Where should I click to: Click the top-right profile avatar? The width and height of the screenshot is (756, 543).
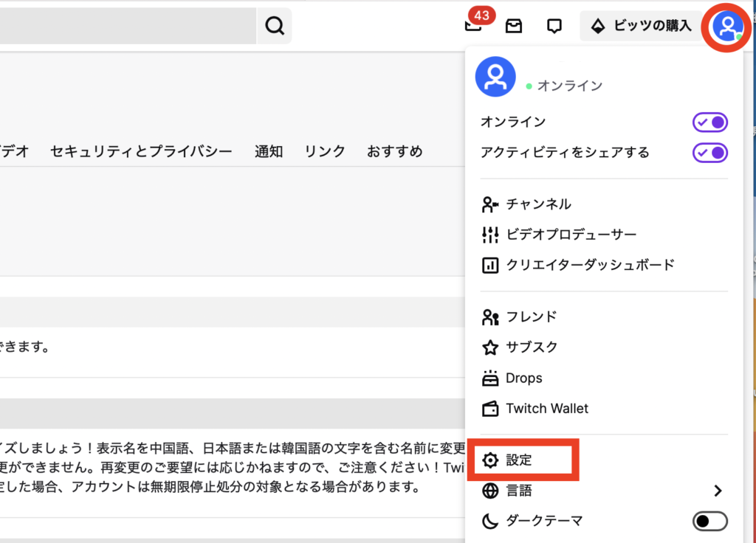pos(727,26)
